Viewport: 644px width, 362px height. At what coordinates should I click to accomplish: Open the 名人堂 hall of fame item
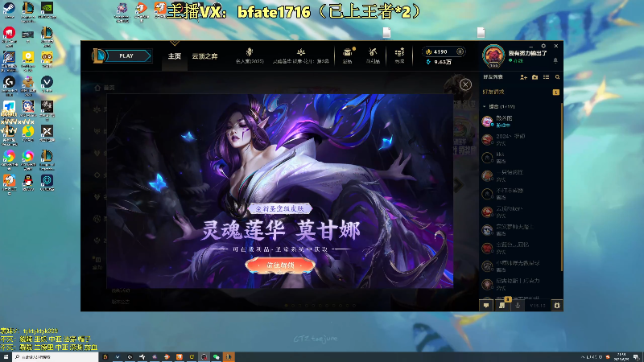click(250, 56)
